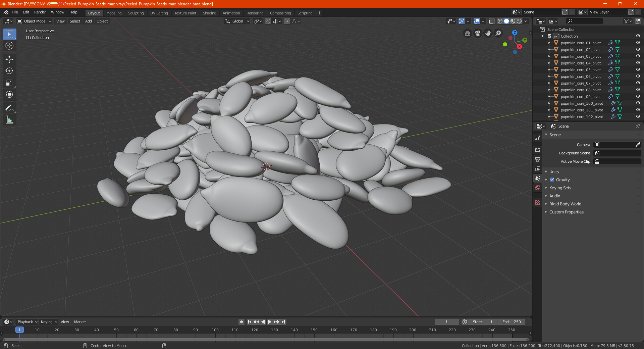Expand the Audio panel
Viewport: 644px width, 349px height.
[x=554, y=196]
